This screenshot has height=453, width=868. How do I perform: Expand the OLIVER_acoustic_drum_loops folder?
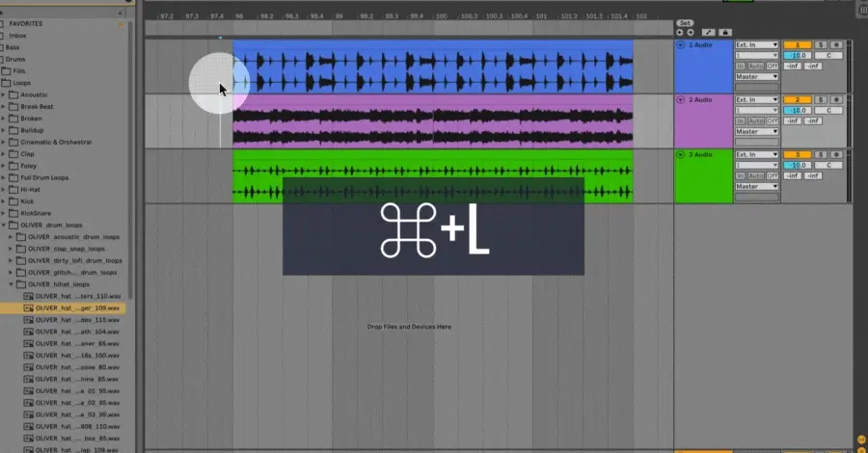(11, 237)
